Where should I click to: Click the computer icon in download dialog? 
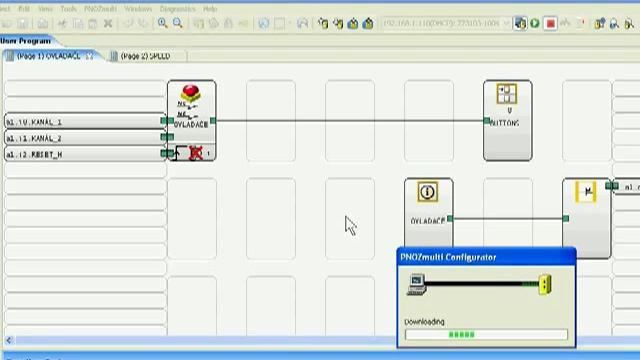point(417,284)
